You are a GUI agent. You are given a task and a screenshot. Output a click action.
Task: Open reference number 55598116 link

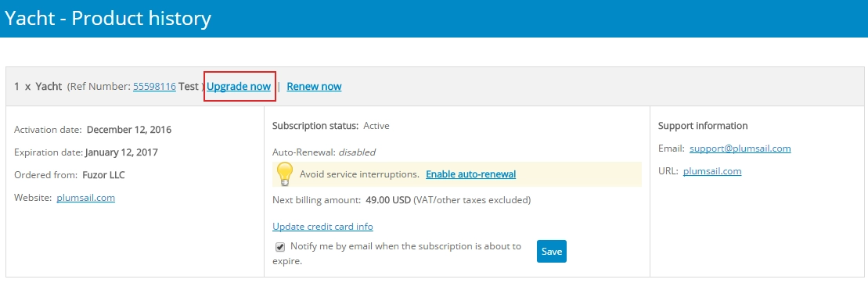tap(154, 86)
